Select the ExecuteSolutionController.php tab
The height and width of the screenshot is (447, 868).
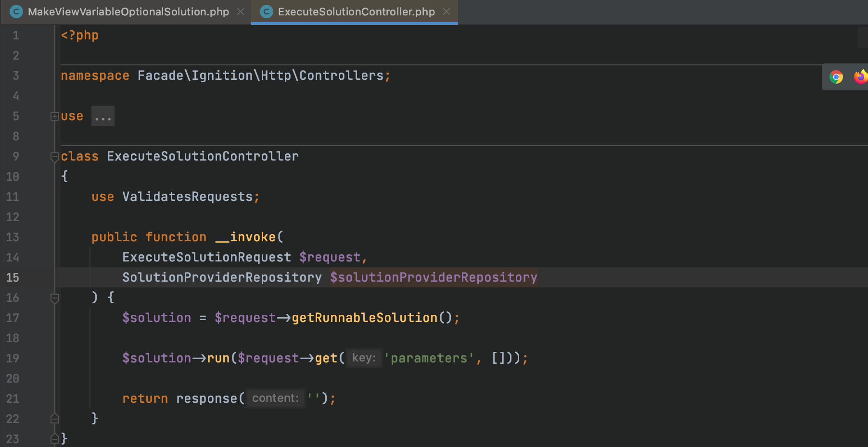coord(356,12)
